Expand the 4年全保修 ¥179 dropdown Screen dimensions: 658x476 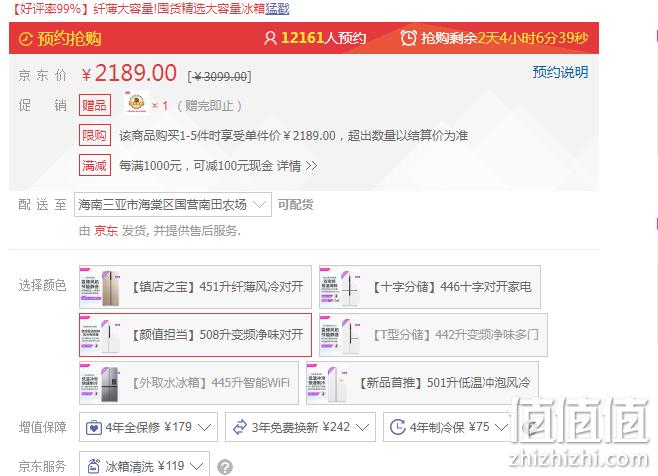(x=148, y=427)
